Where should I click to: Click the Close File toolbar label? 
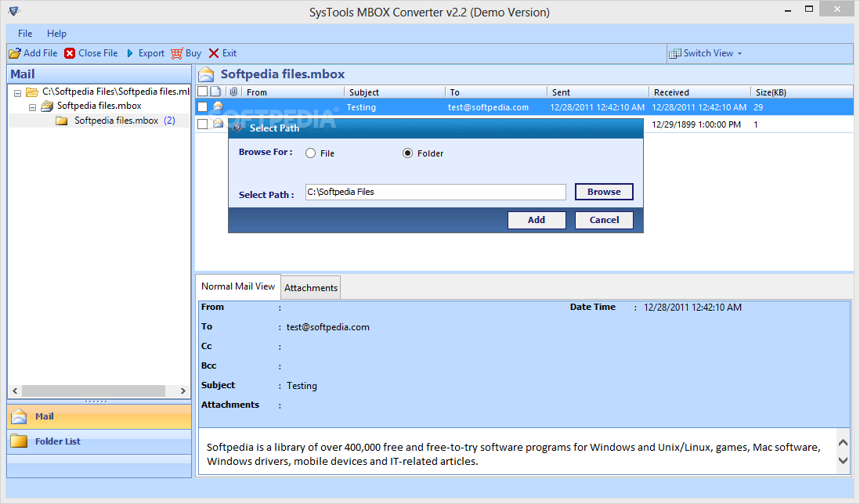98,53
